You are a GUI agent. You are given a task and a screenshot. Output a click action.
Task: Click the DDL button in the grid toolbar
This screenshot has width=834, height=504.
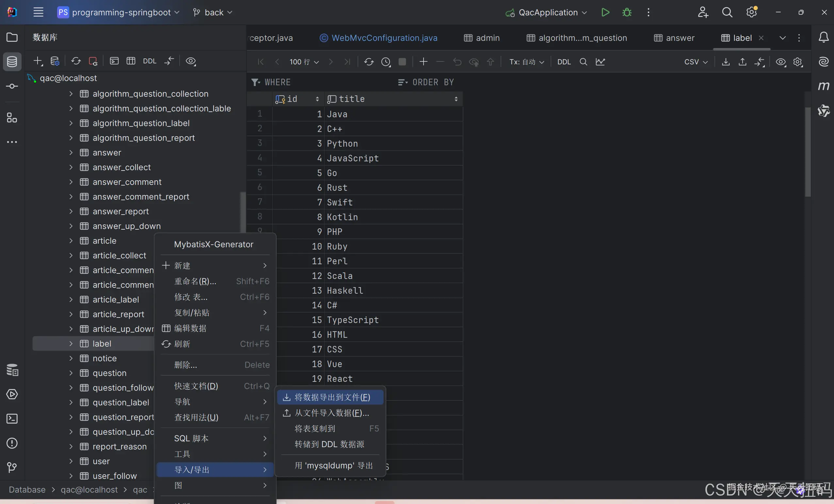[564, 62]
